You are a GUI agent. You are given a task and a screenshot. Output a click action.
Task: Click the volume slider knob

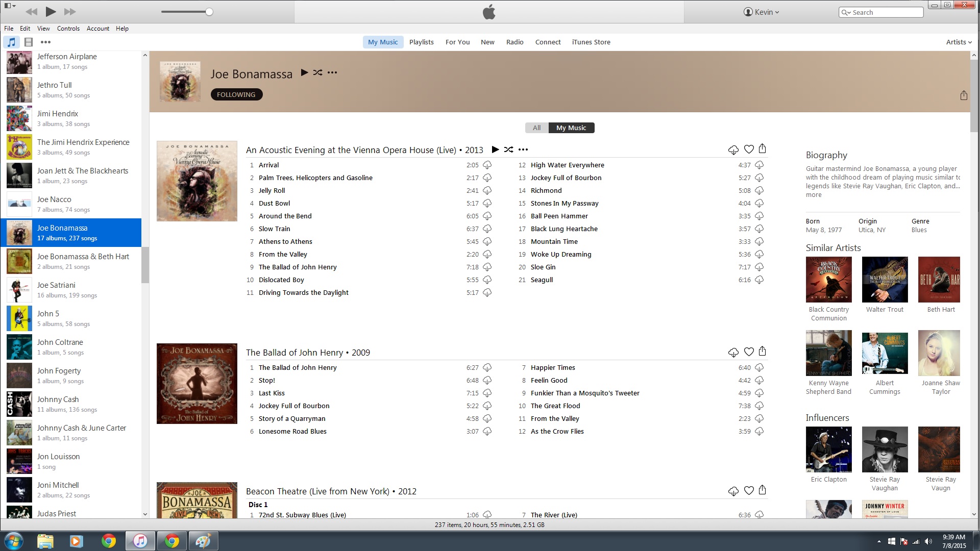209,12
